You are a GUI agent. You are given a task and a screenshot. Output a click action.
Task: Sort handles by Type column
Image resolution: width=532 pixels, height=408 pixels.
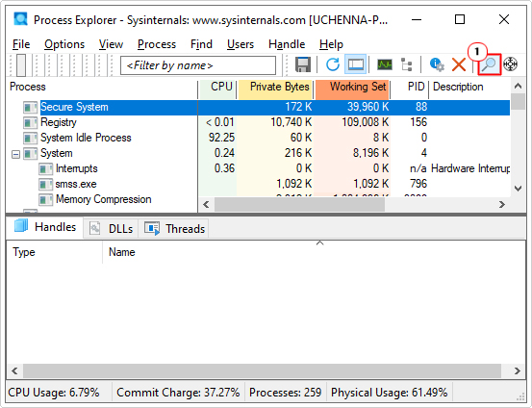point(54,252)
